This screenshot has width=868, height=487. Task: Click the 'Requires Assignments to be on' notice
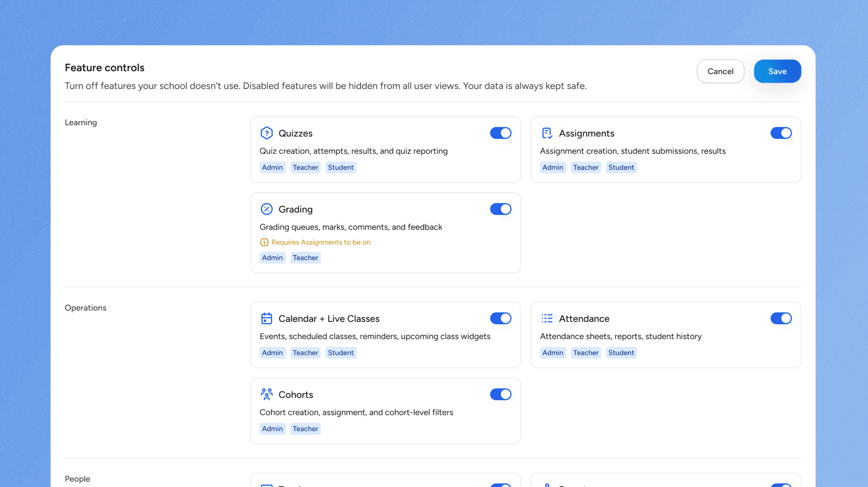pos(321,242)
